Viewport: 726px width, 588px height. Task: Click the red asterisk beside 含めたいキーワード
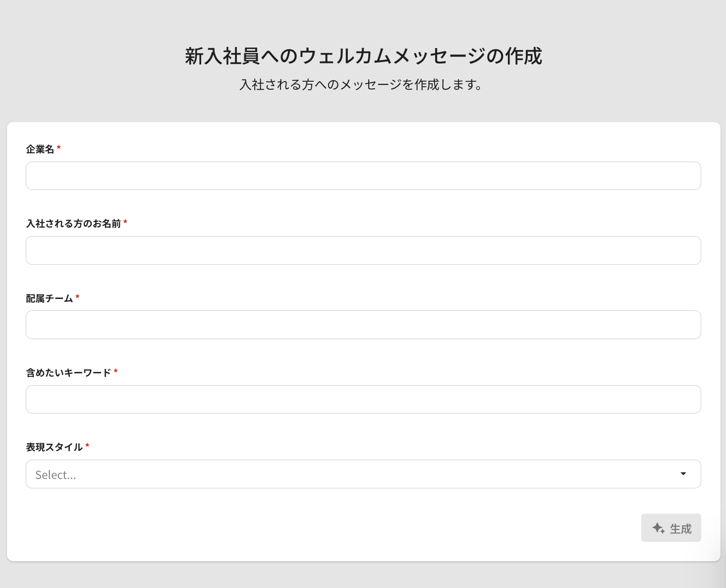[115, 372]
